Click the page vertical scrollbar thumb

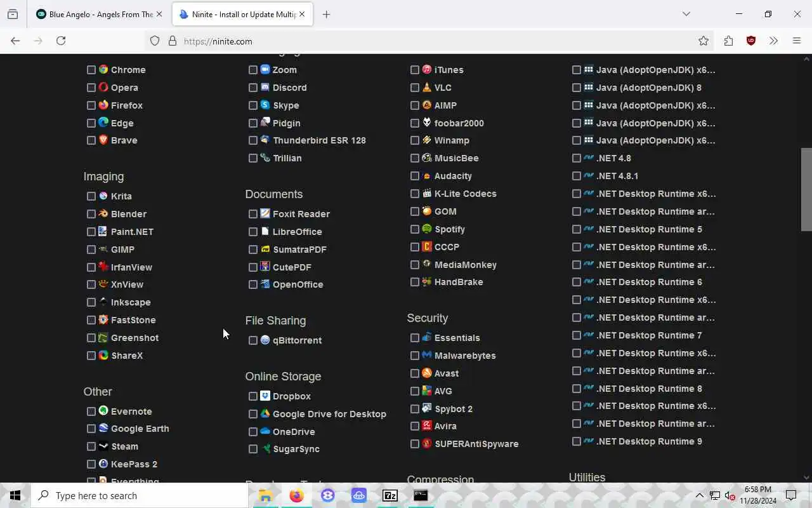[x=806, y=189]
